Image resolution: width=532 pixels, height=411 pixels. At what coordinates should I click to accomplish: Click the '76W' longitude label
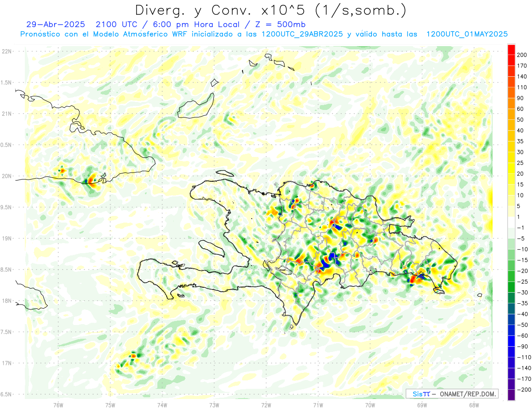tap(58, 405)
